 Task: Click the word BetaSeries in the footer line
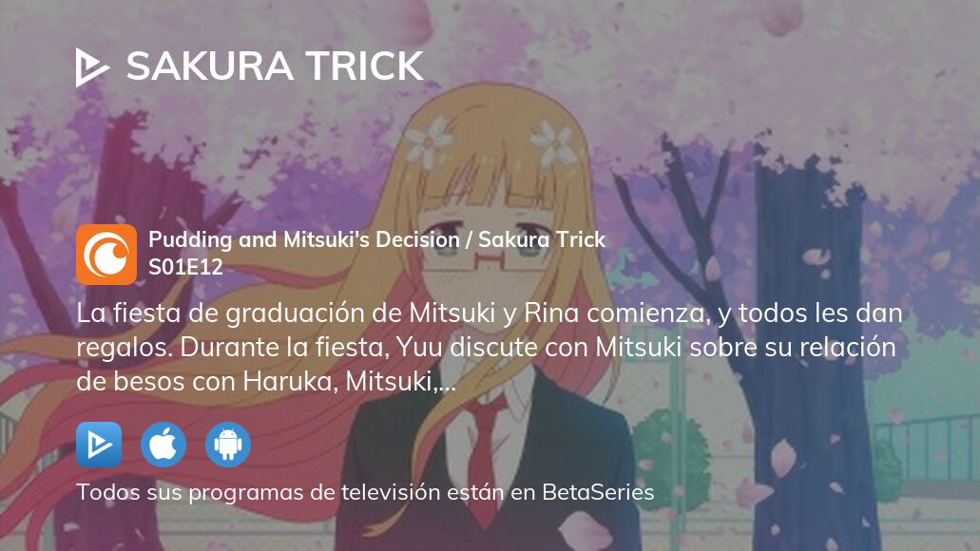[x=598, y=492]
